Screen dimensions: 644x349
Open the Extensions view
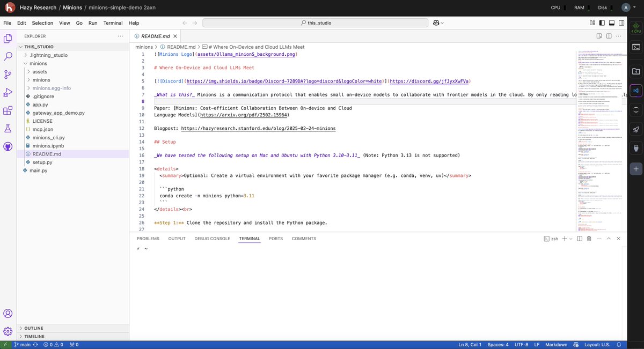8,111
